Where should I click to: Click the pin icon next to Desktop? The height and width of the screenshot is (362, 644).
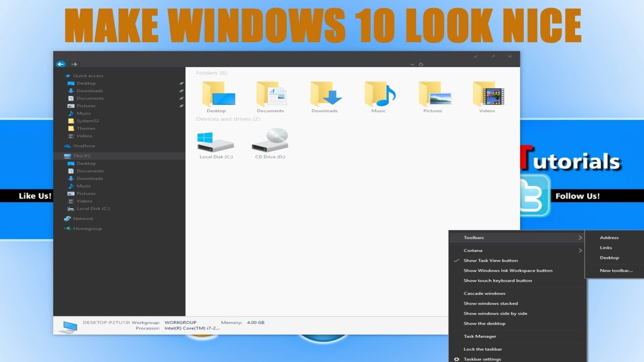181,83
